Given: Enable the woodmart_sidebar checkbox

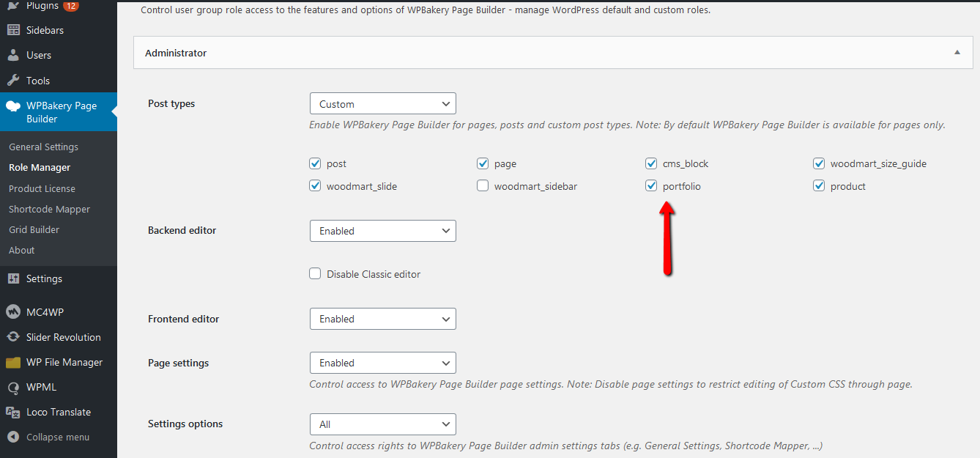Looking at the screenshot, I should click(x=483, y=186).
